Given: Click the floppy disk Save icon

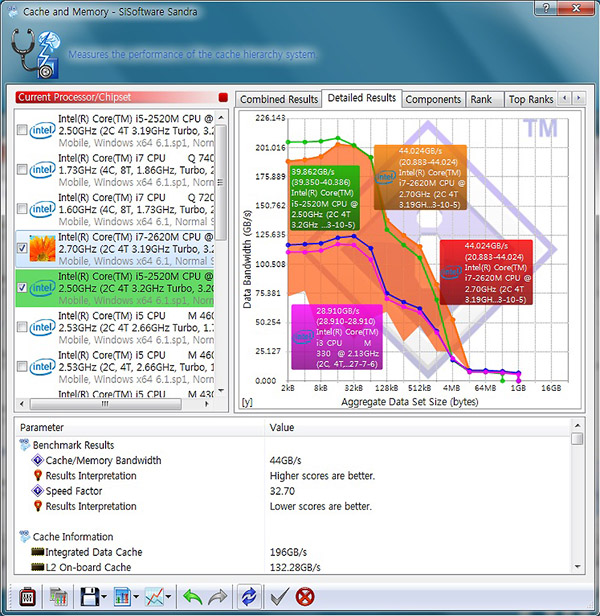Looking at the screenshot, I should (90, 597).
